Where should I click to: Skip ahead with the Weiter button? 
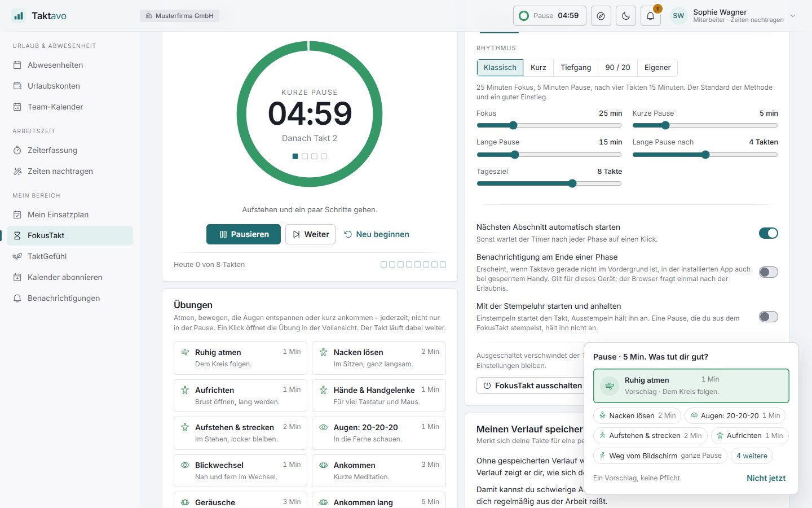[x=311, y=234]
